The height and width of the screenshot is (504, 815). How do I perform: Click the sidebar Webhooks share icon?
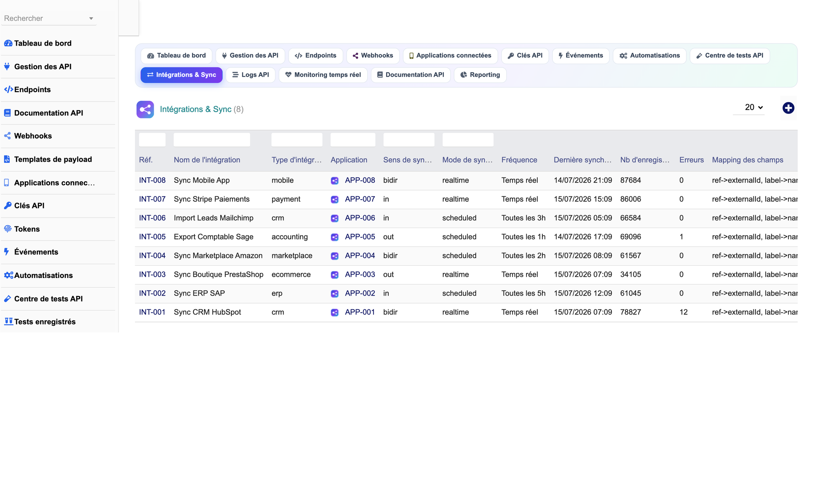pos(8,136)
